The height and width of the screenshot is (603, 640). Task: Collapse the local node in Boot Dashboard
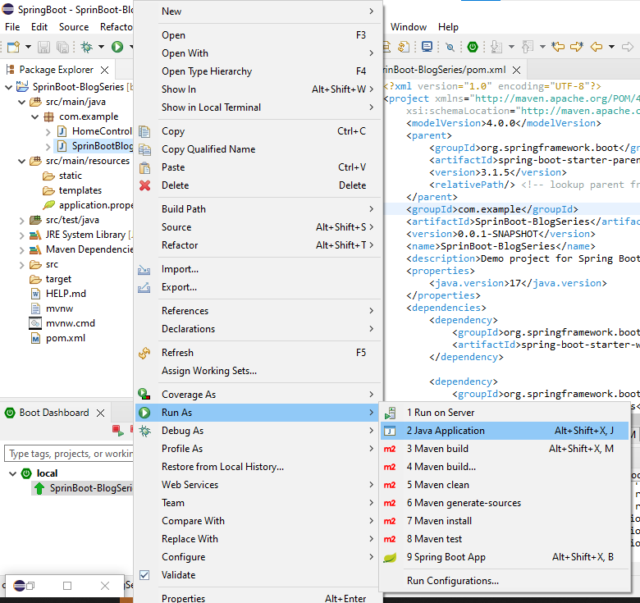(13, 474)
